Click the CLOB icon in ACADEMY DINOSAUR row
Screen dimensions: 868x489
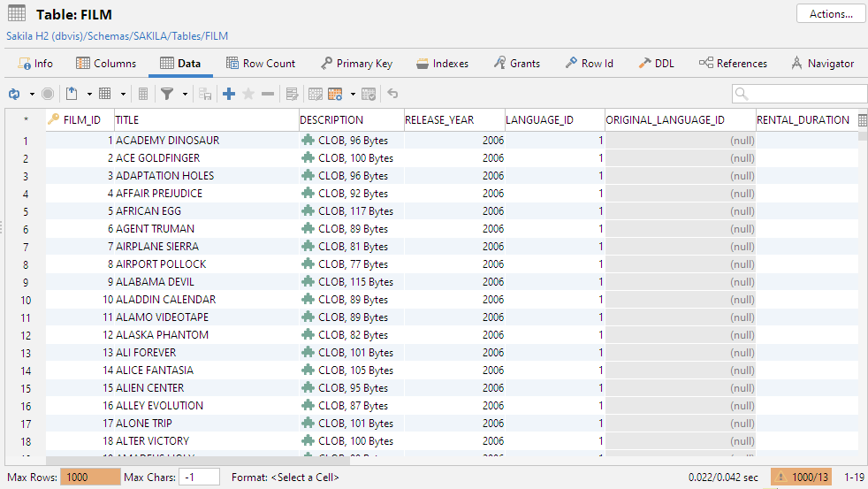[x=308, y=141]
